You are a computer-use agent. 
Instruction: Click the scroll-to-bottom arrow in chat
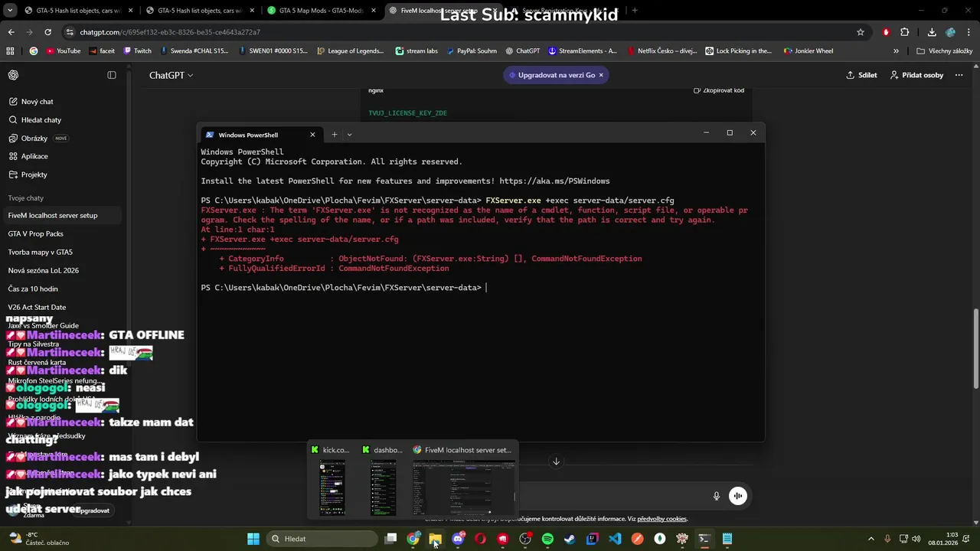pyautogui.click(x=557, y=461)
